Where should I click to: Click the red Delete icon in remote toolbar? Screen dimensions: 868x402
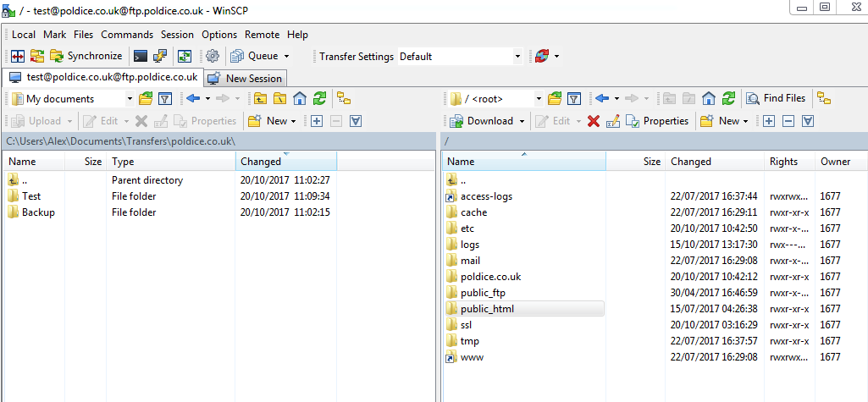(x=593, y=121)
